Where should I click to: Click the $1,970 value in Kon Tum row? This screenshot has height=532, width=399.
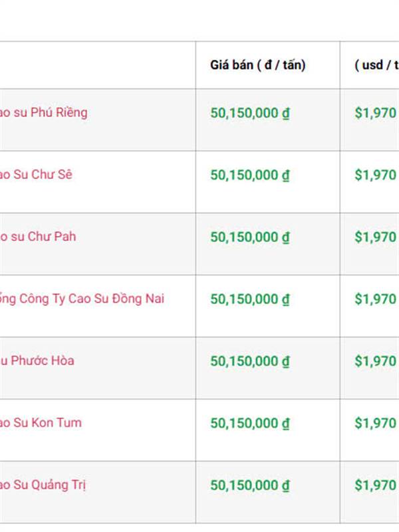[x=376, y=424]
